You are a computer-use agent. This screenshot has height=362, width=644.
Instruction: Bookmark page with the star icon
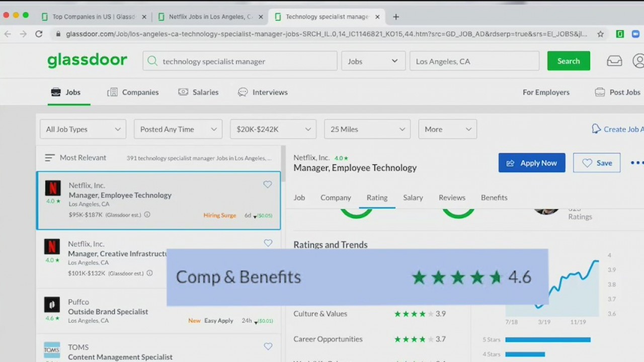tap(600, 34)
